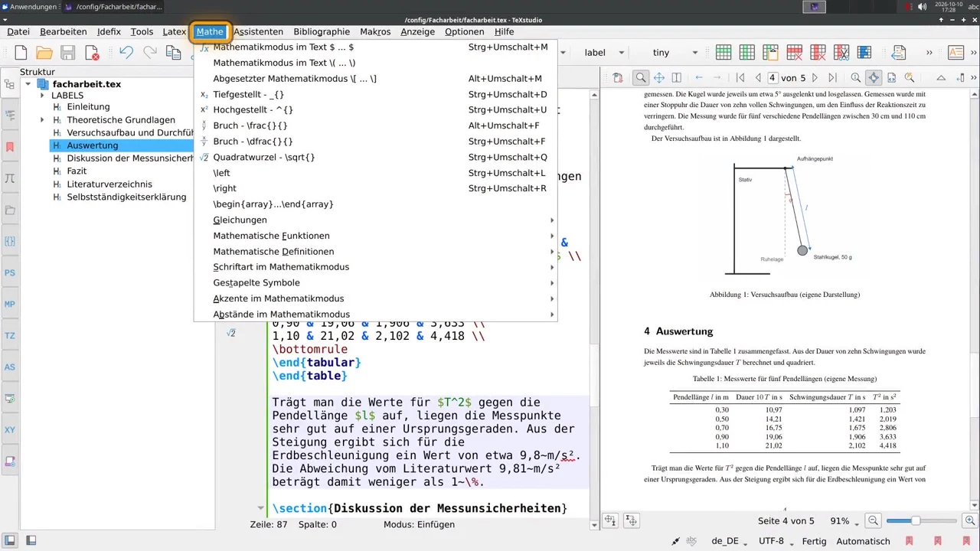Expand the LABELS node in the structure tree
This screenshot has width=980, height=551.
(x=42, y=96)
